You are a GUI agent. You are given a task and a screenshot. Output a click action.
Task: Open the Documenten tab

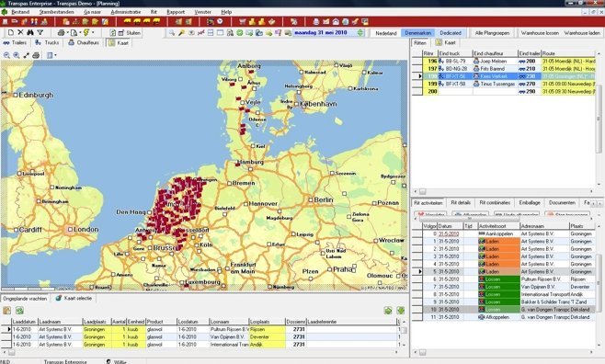click(x=562, y=202)
